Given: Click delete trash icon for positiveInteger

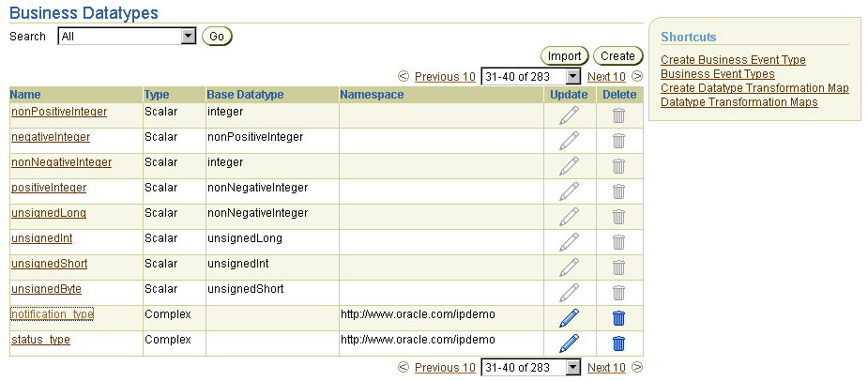Looking at the screenshot, I should (619, 191).
